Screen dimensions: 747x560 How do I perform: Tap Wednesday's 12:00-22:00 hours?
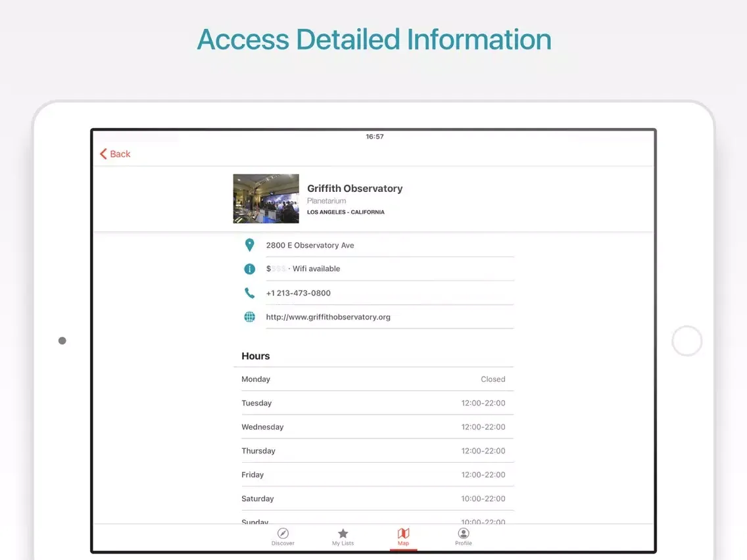483,427
